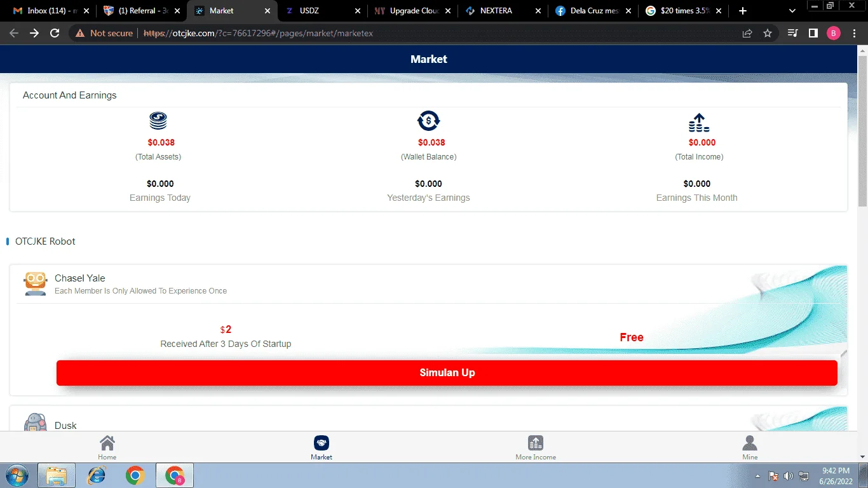Open the Mine profile icon
The width and height of the screenshot is (868, 488).
pyautogui.click(x=750, y=443)
